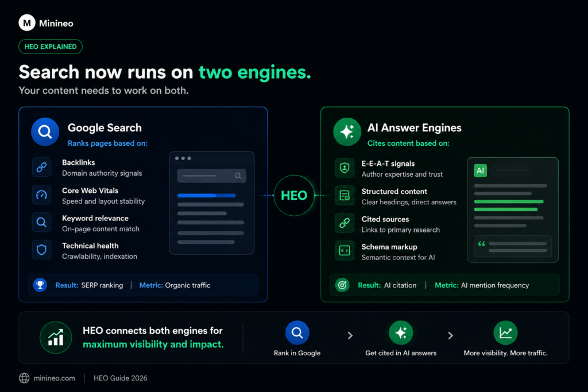Click the Keyword relevance label
This screenshot has height=392, width=588.
point(95,218)
